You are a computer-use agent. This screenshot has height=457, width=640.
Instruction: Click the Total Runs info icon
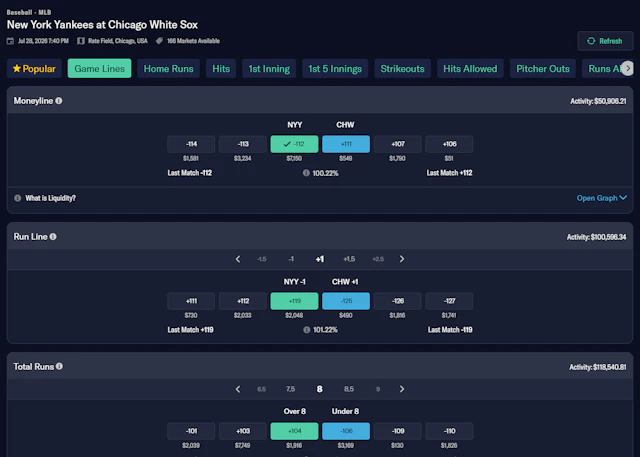pos(60,366)
